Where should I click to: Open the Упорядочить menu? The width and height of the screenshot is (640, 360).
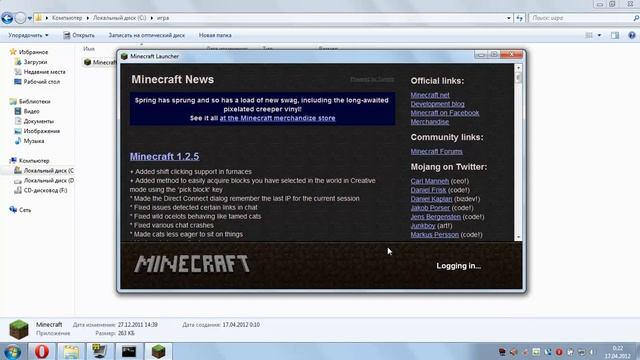click(28, 36)
